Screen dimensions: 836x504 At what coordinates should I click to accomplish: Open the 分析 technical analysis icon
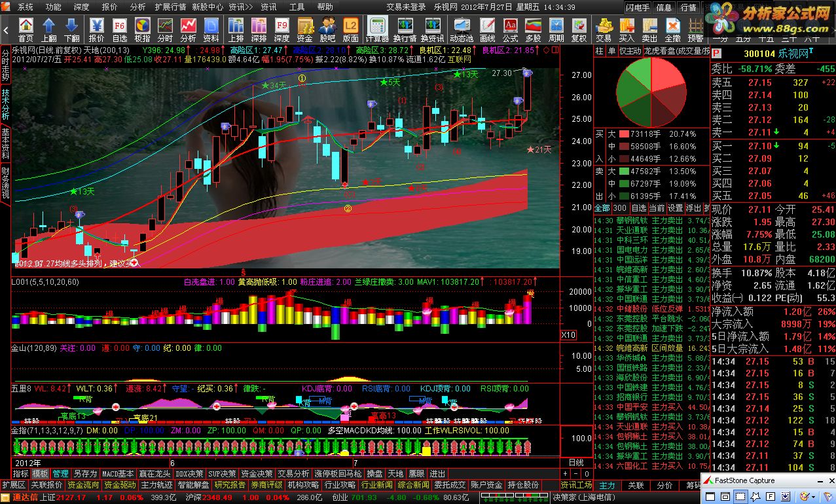[x=189, y=29]
